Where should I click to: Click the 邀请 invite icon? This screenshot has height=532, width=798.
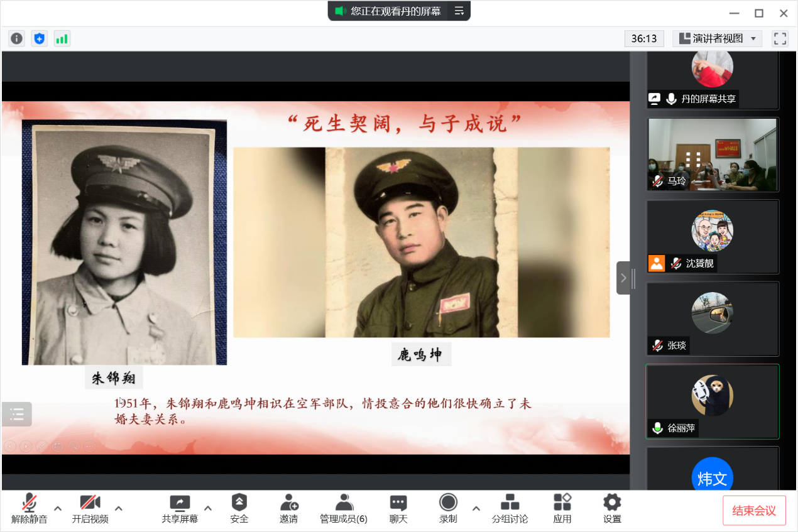point(289,508)
